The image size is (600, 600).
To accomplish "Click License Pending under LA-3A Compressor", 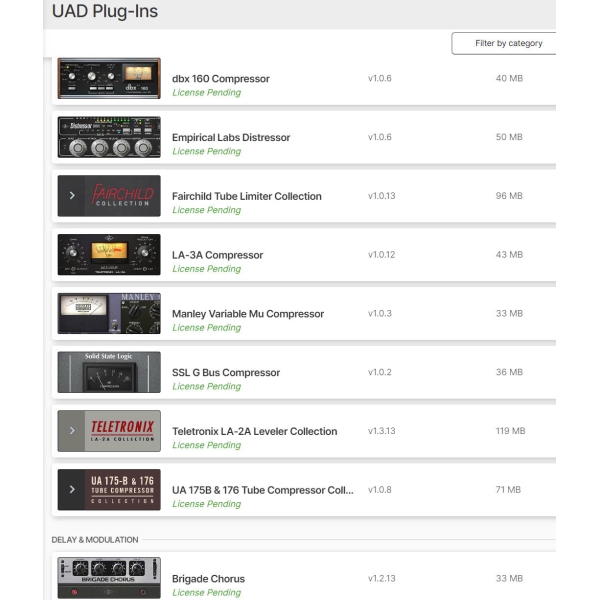I will 207,269.
